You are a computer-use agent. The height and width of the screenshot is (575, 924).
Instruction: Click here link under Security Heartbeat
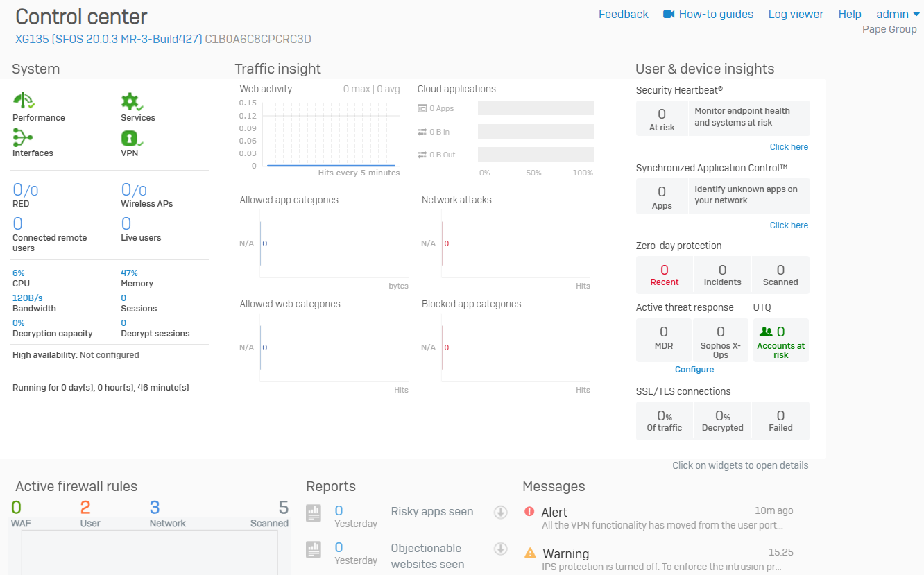(789, 147)
